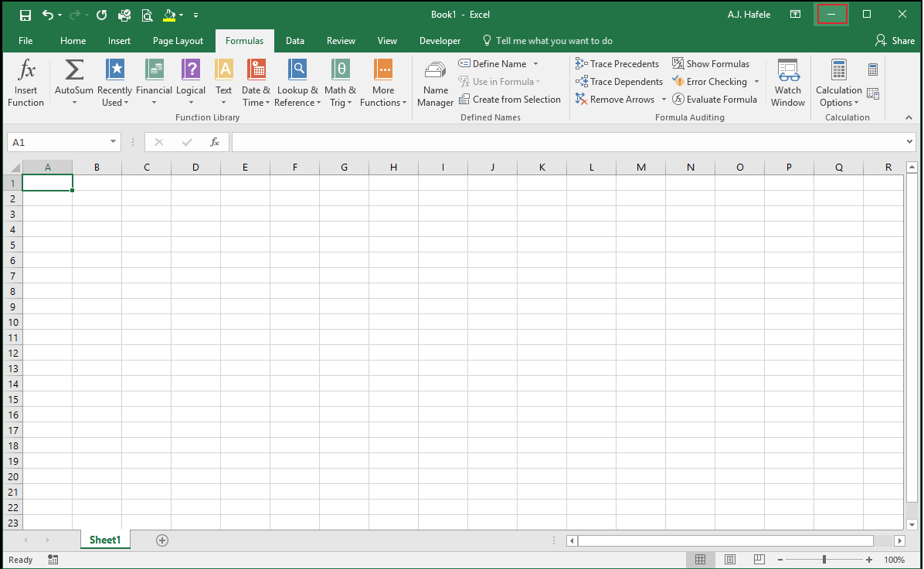This screenshot has height=569, width=924.
Task: Open the File tab
Action: 25,41
